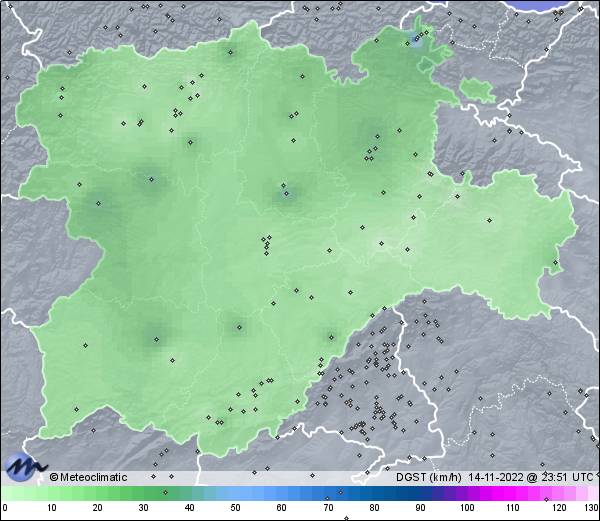Click the 100 label on the wind scale

pos(467,508)
